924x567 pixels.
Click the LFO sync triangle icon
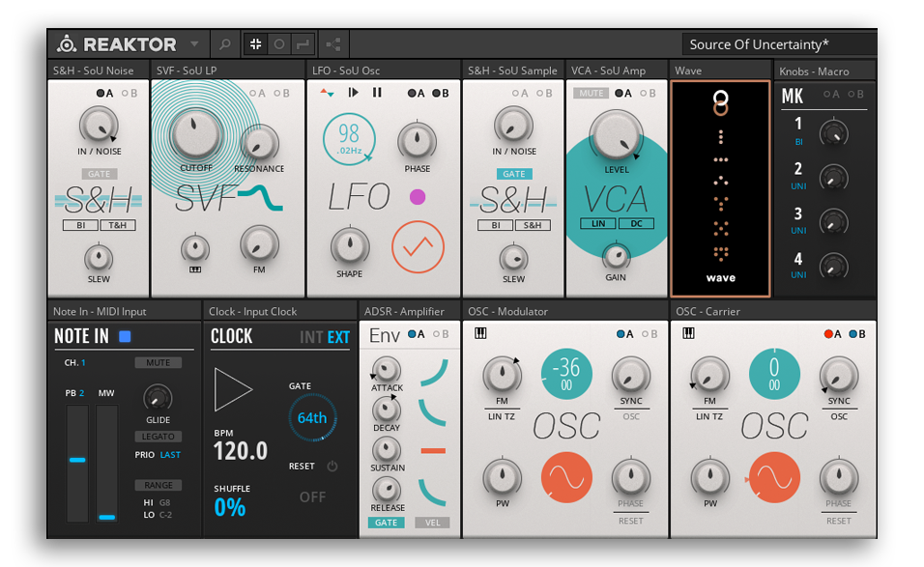(327, 93)
